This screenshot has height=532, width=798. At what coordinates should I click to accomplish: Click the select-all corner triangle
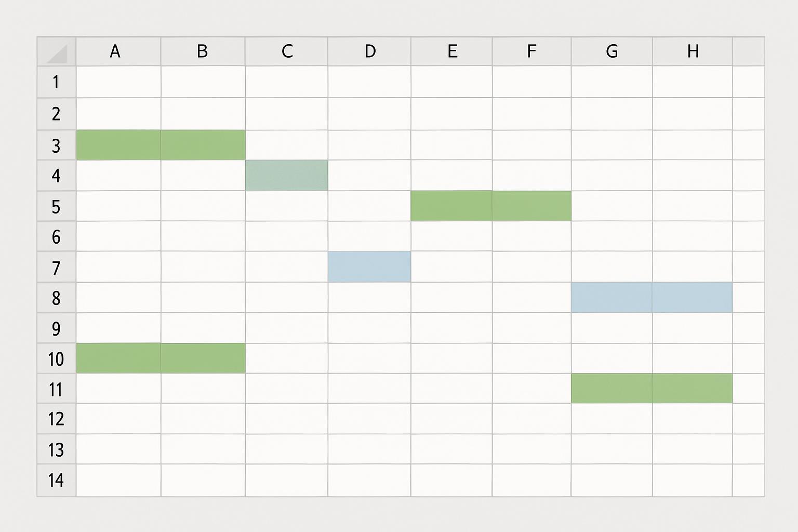pos(57,52)
